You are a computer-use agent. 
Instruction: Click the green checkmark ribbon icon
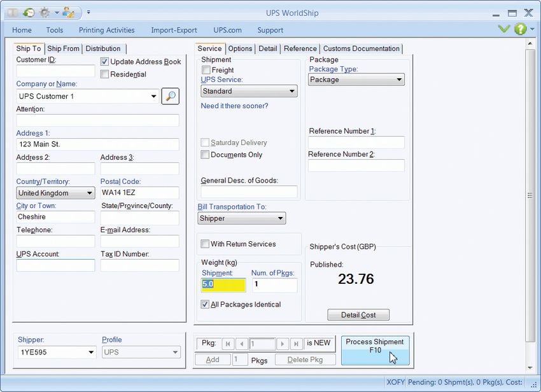[504, 29]
